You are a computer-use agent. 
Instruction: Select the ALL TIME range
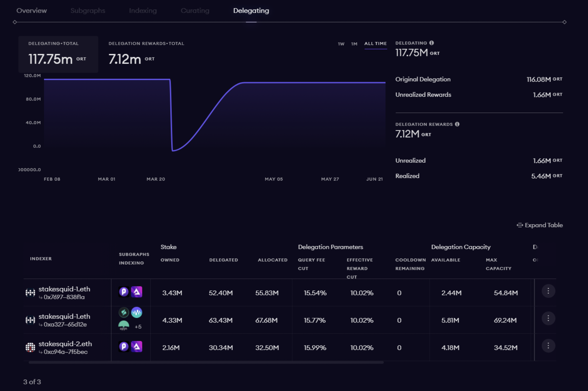coord(375,44)
